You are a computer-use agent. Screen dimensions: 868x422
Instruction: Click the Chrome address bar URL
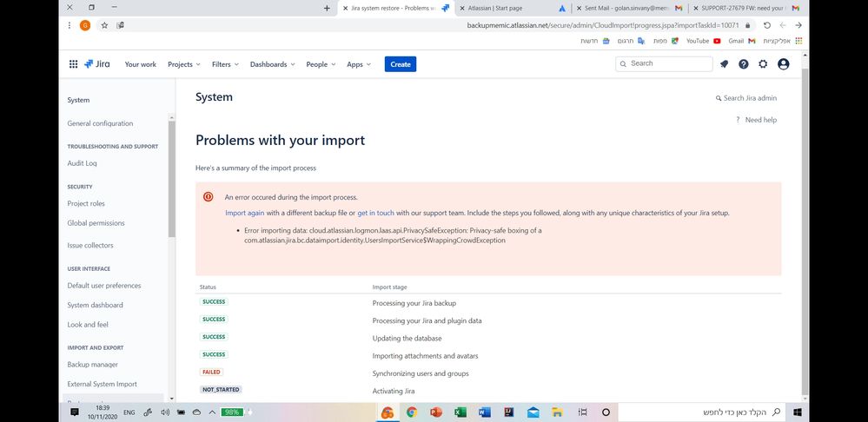coord(603,25)
